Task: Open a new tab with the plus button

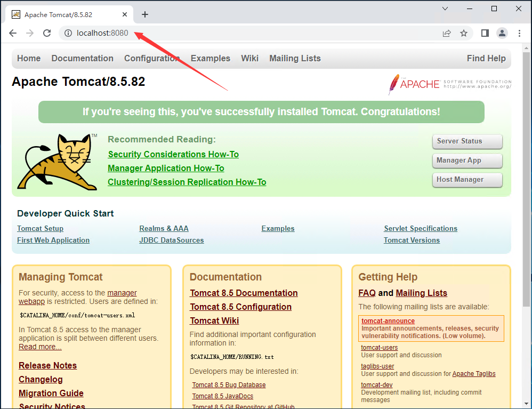Action: [x=145, y=14]
